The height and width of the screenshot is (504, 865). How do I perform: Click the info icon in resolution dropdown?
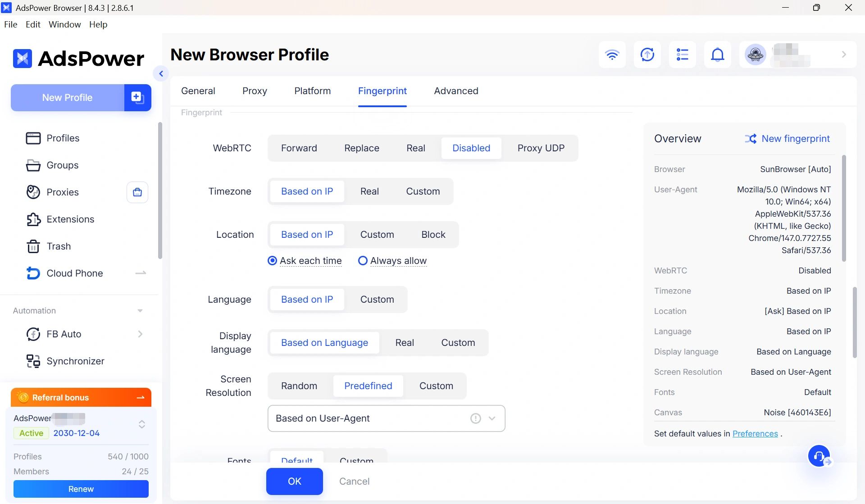475,418
